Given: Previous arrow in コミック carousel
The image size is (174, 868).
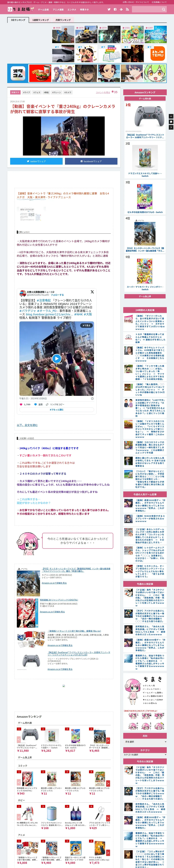Looking at the screenshot, I should [19, 783].
